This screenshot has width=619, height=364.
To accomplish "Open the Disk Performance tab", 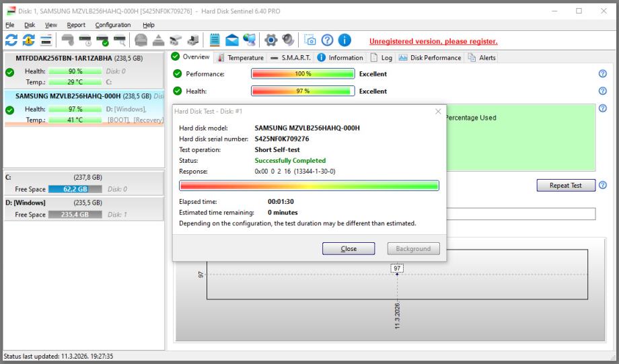I will [431, 58].
